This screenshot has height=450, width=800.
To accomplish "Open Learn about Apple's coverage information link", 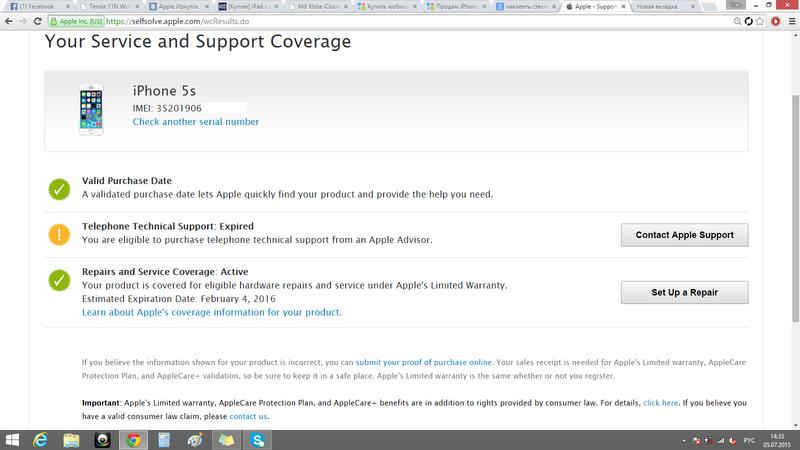I will pyautogui.click(x=212, y=312).
